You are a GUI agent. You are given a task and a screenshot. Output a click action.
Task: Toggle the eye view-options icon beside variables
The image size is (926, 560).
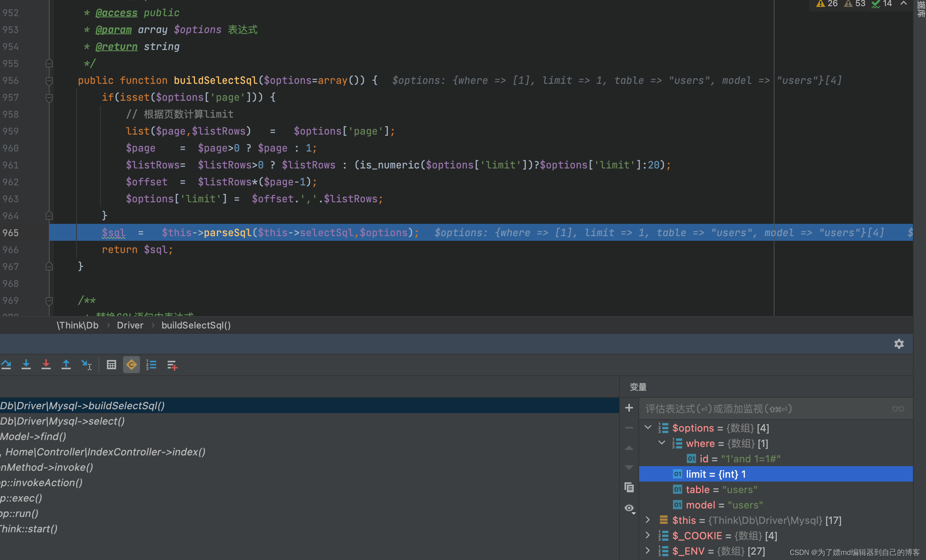pos(629,508)
